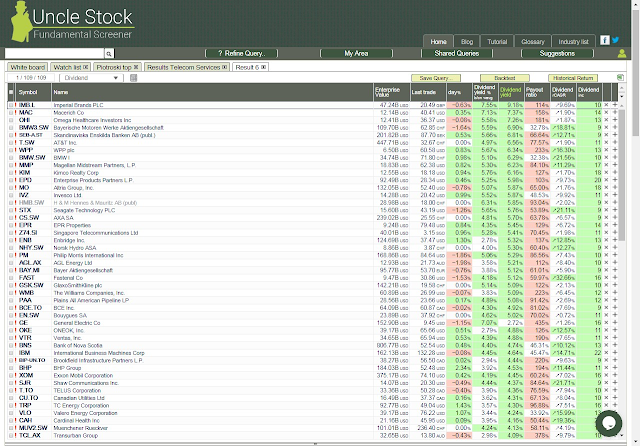Toggle the select-all checkbox in table header
Image resolution: width=640 pixels, height=446 pixels.
[x=11, y=92]
